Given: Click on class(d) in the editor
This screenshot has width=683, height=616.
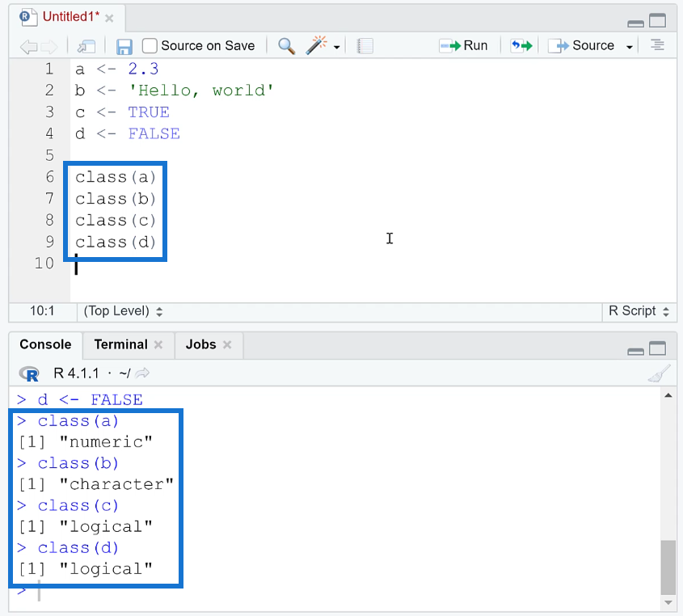Looking at the screenshot, I should pyautogui.click(x=116, y=242).
